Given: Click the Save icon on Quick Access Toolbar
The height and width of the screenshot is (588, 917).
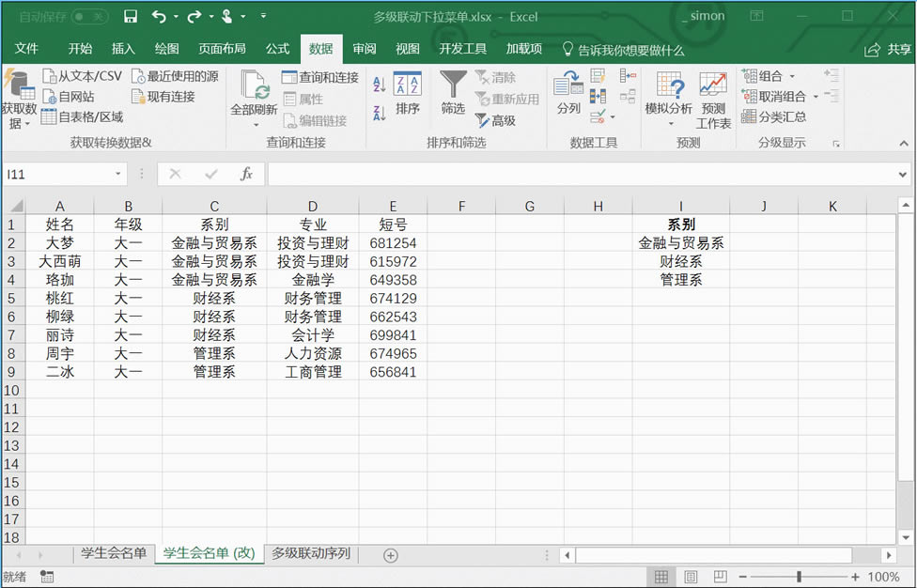Looking at the screenshot, I should (x=131, y=16).
